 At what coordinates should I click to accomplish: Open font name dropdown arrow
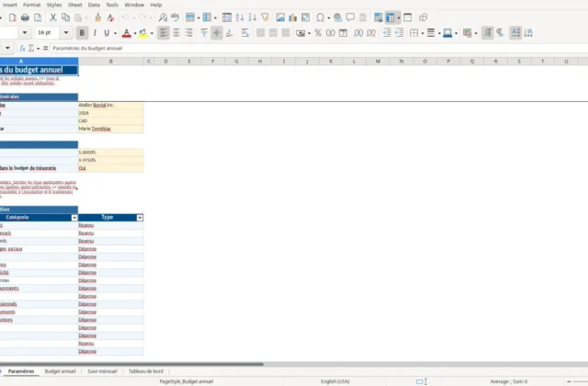pos(25,33)
